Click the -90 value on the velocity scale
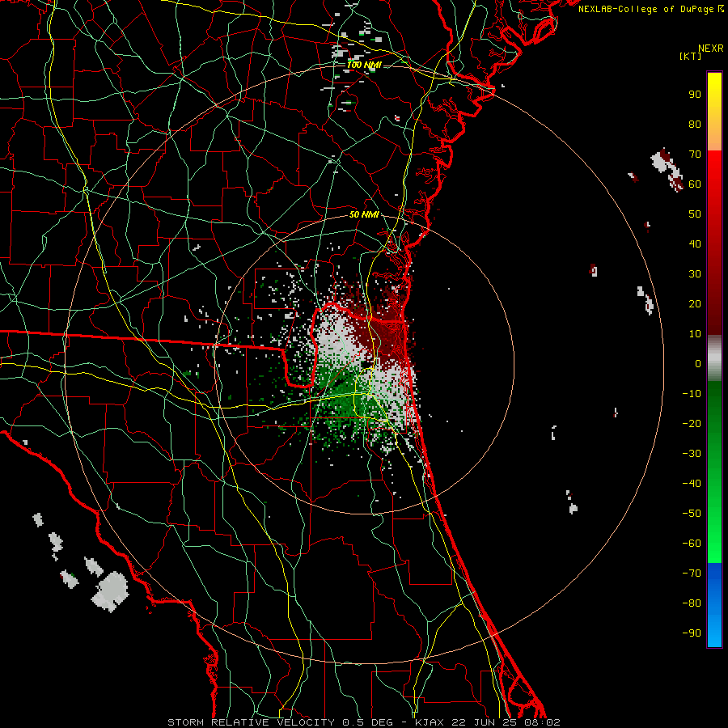 (692, 633)
